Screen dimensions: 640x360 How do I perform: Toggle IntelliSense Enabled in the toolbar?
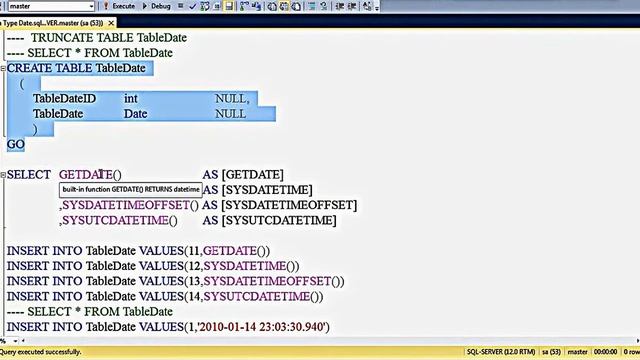pos(229,6)
